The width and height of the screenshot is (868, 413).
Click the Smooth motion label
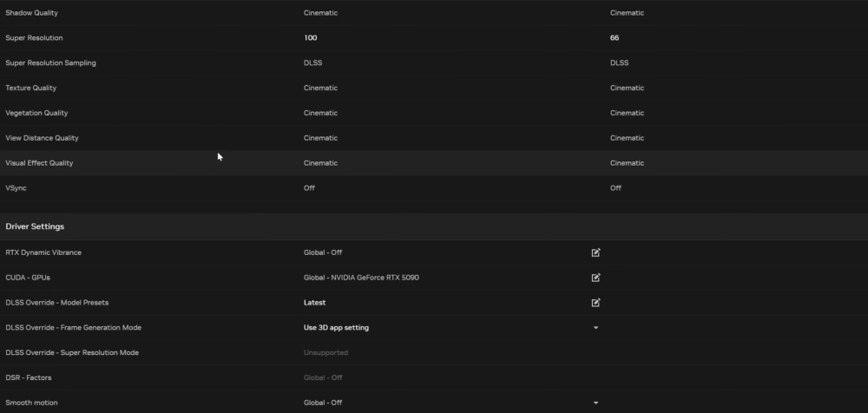click(31, 403)
